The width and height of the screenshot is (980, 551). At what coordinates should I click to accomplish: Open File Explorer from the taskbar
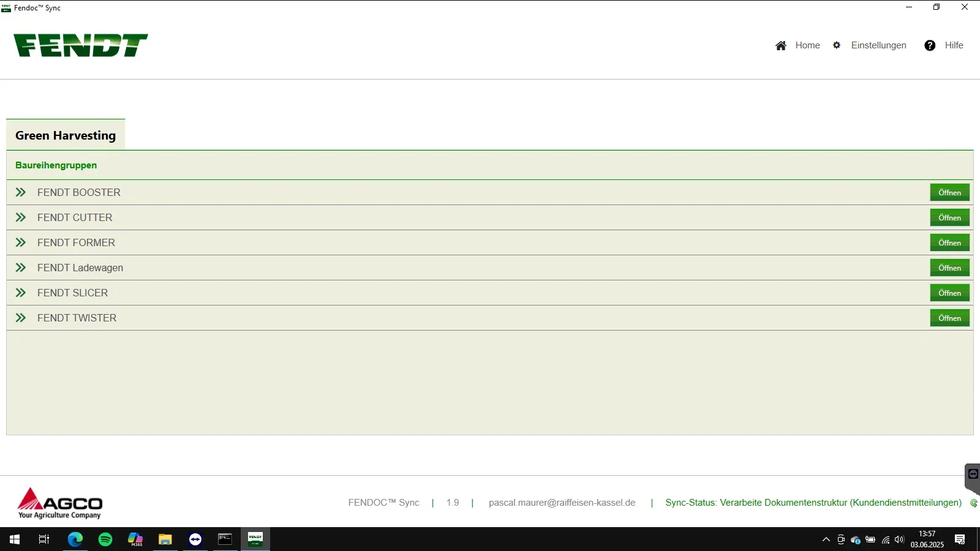pos(165,539)
